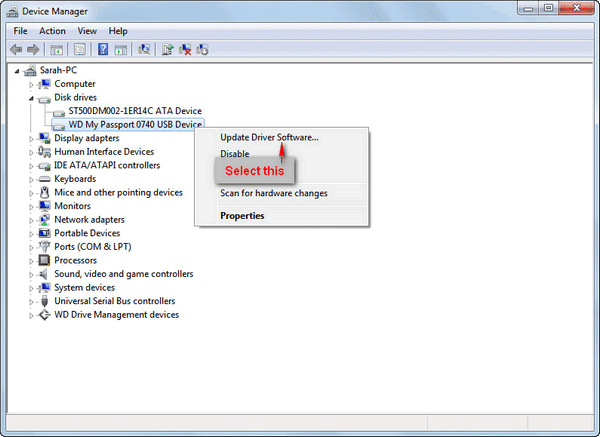The width and height of the screenshot is (600, 437).
Task: Click Show/Hide Console Tree toolbar icon
Action: click(57, 50)
